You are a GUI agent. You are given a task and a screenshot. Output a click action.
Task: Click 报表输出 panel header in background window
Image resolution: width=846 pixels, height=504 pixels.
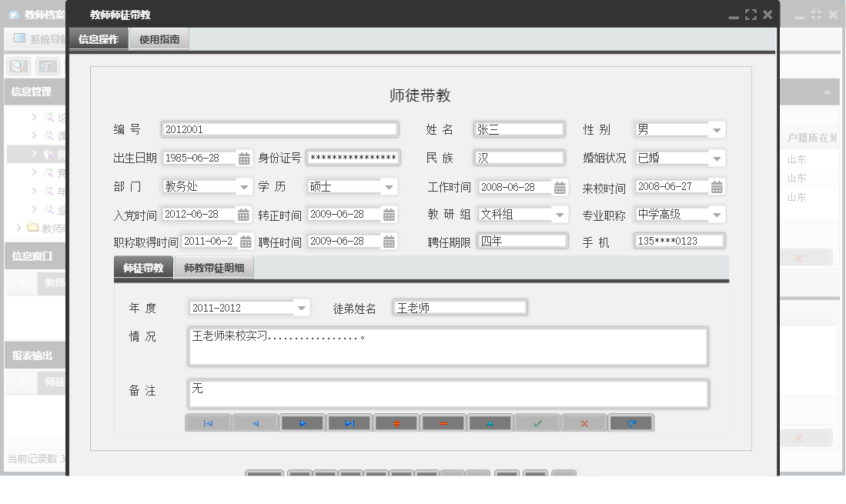[35, 355]
